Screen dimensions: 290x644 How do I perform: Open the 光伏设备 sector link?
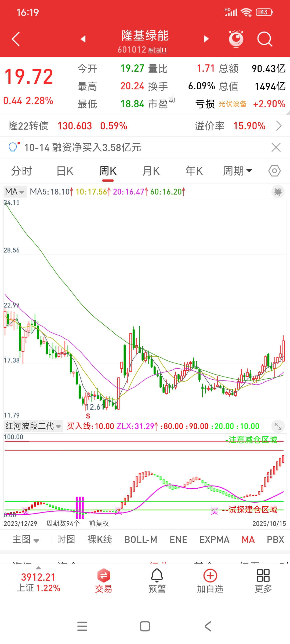pyautogui.click(x=233, y=104)
